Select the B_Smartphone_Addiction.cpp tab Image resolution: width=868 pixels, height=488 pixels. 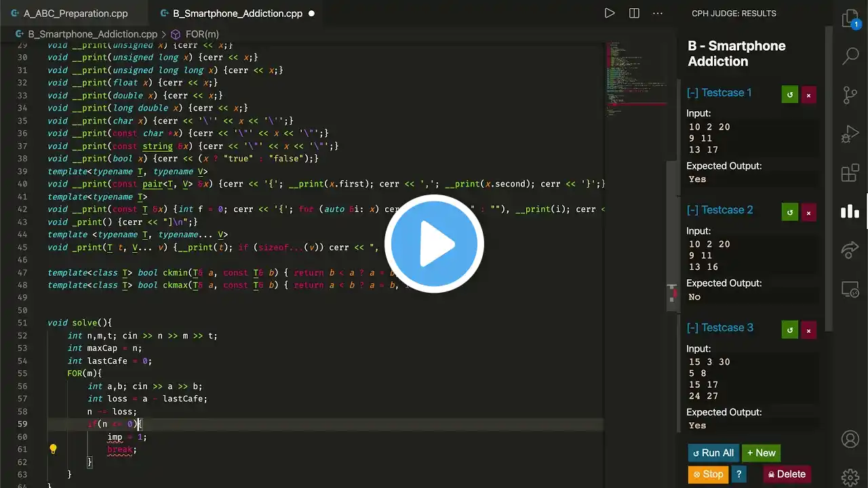tap(237, 13)
